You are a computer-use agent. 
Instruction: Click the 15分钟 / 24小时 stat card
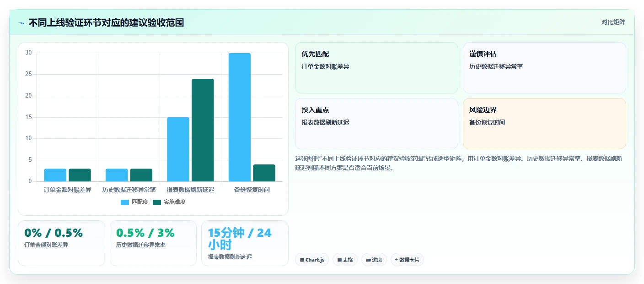tap(245, 243)
